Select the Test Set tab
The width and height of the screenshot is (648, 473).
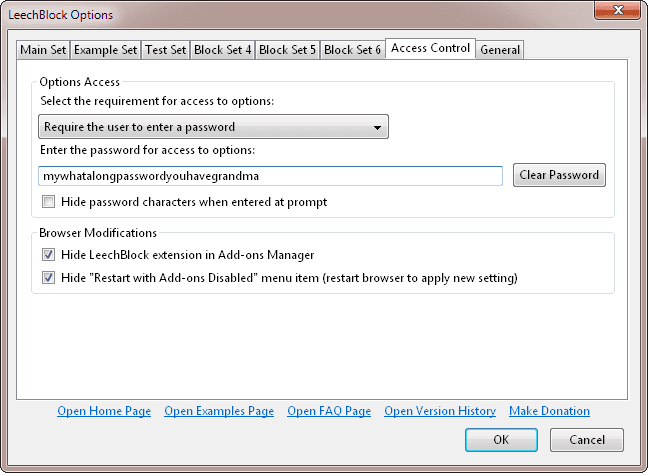coord(165,50)
